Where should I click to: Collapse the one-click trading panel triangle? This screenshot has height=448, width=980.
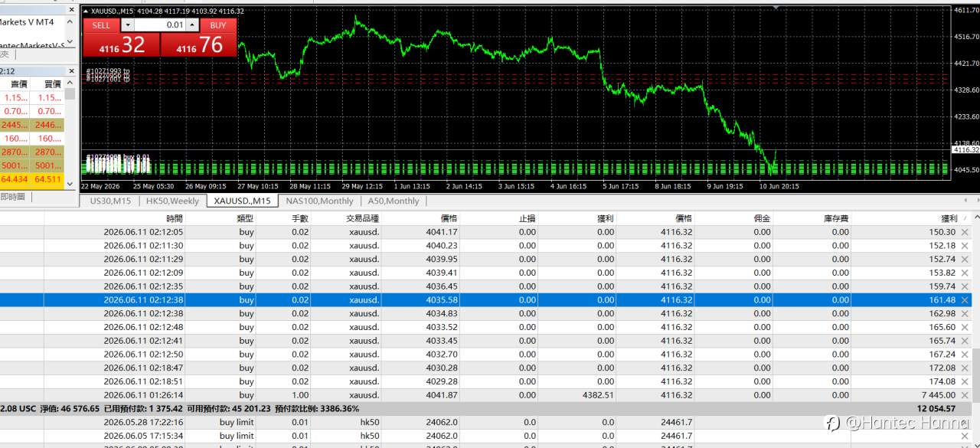pyautogui.click(x=85, y=11)
